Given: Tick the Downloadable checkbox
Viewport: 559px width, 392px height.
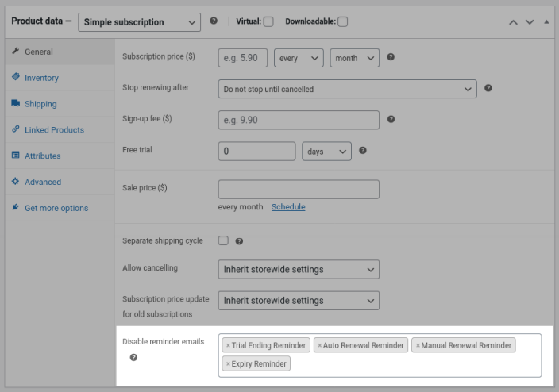Looking at the screenshot, I should point(343,22).
